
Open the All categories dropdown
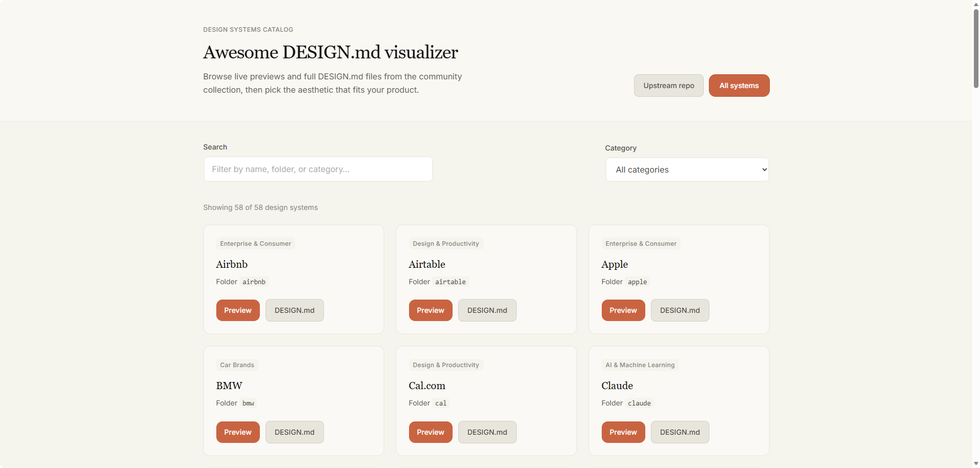pos(687,169)
